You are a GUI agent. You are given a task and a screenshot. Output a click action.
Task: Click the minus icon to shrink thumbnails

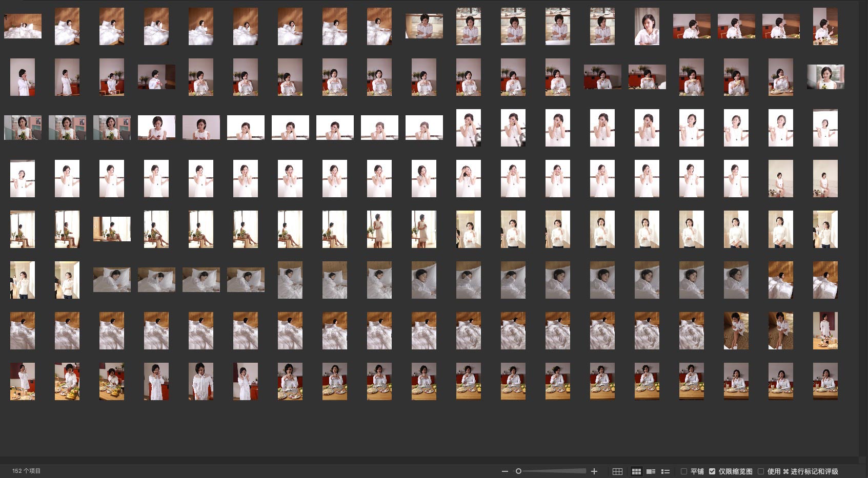[505, 471]
